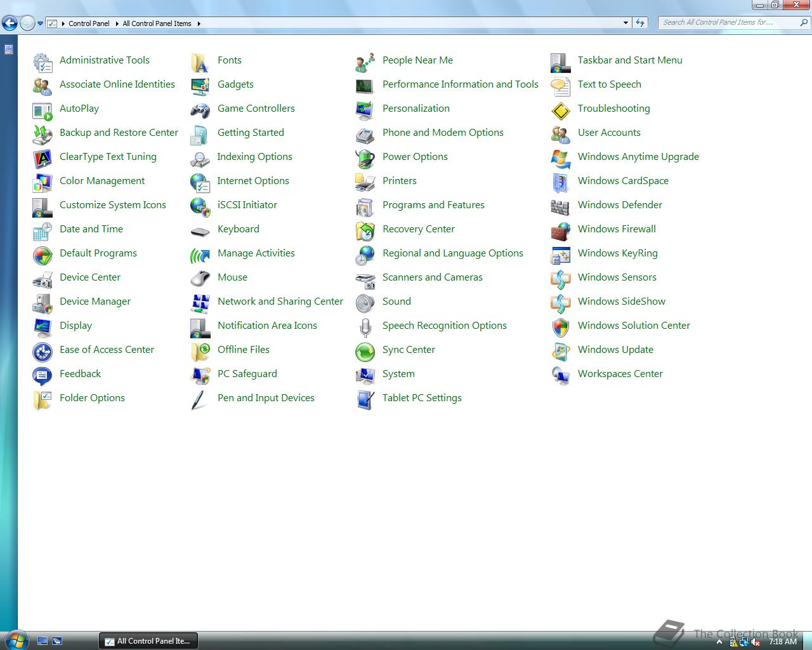Click the Windows Defender icon
The width and height of the screenshot is (812, 650).
tap(560, 207)
